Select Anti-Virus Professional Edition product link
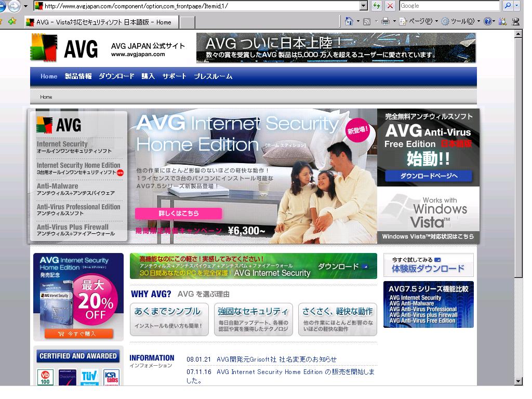 [x=79, y=210]
